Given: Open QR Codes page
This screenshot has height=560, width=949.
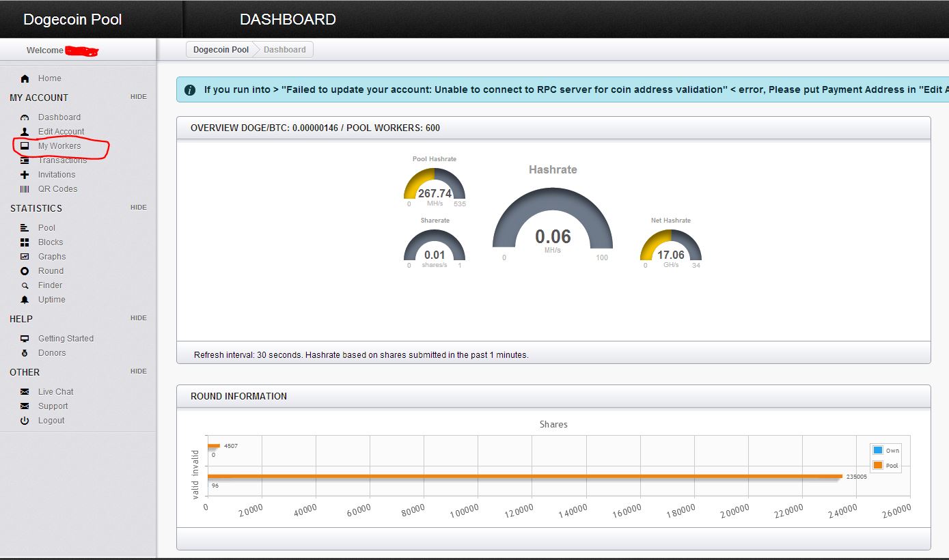Looking at the screenshot, I should [58, 189].
